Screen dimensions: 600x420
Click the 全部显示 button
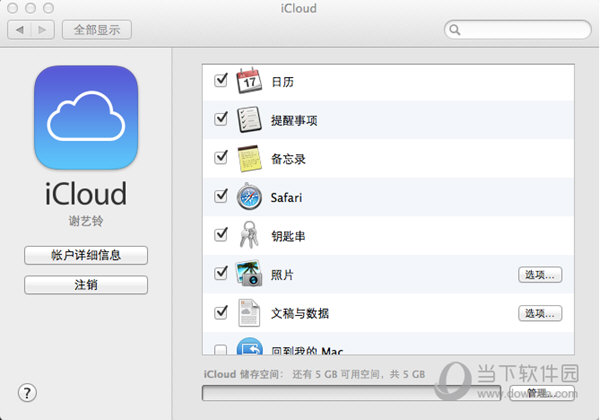coord(97,29)
